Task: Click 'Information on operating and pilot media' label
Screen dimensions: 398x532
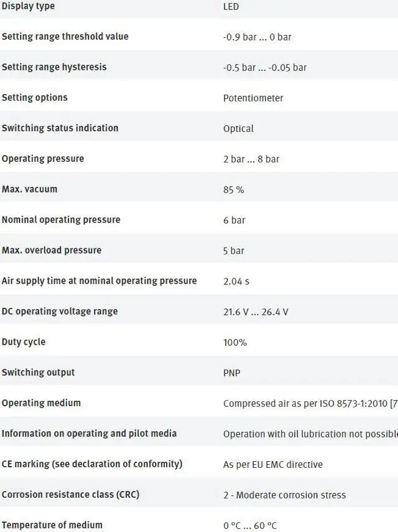Action: click(x=89, y=433)
